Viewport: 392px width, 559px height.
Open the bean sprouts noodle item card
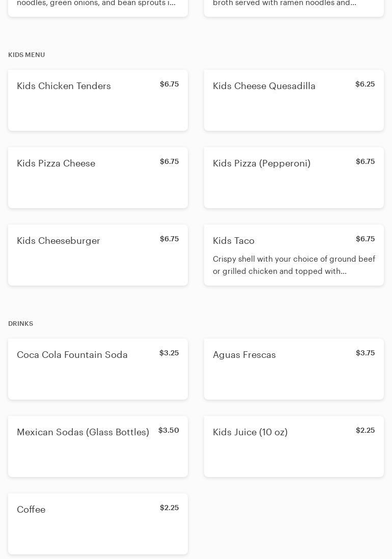[x=98, y=6]
